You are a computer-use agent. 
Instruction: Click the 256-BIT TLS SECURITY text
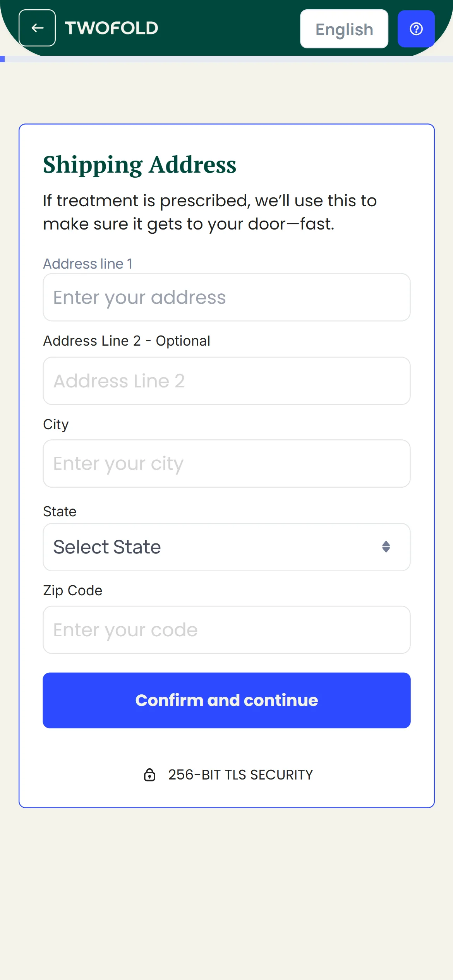point(240,774)
